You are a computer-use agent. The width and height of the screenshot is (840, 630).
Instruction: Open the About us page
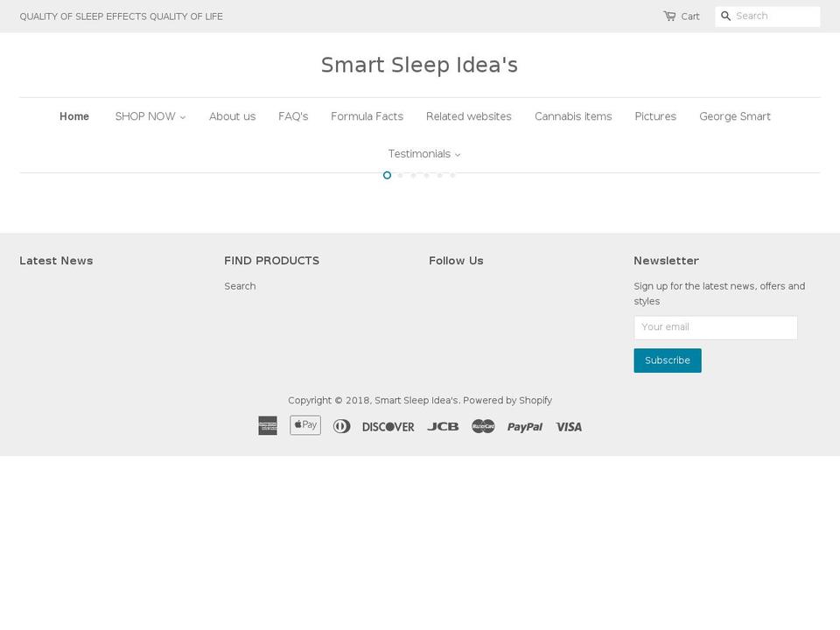pyautogui.click(x=233, y=116)
